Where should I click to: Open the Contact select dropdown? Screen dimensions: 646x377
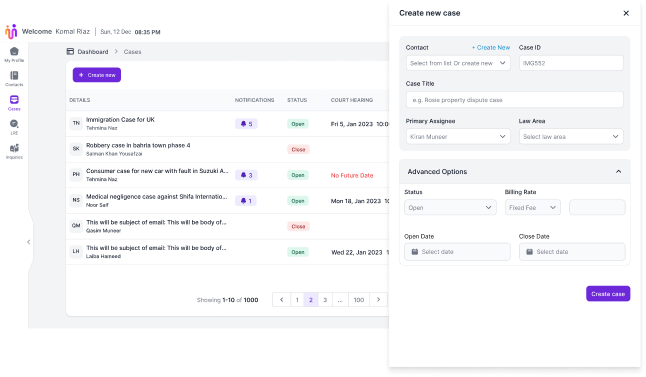pyautogui.click(x=458, y=63)
